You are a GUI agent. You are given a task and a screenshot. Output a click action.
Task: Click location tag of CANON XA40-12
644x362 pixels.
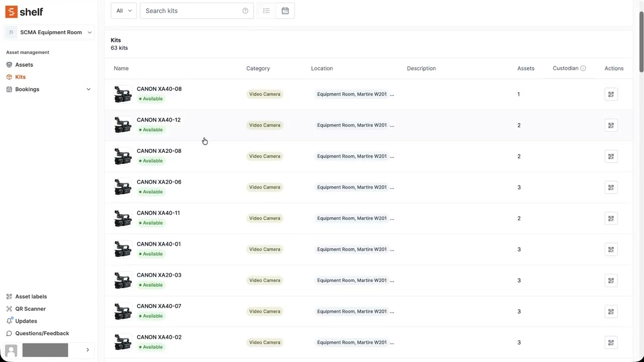[x=352, y=125]
